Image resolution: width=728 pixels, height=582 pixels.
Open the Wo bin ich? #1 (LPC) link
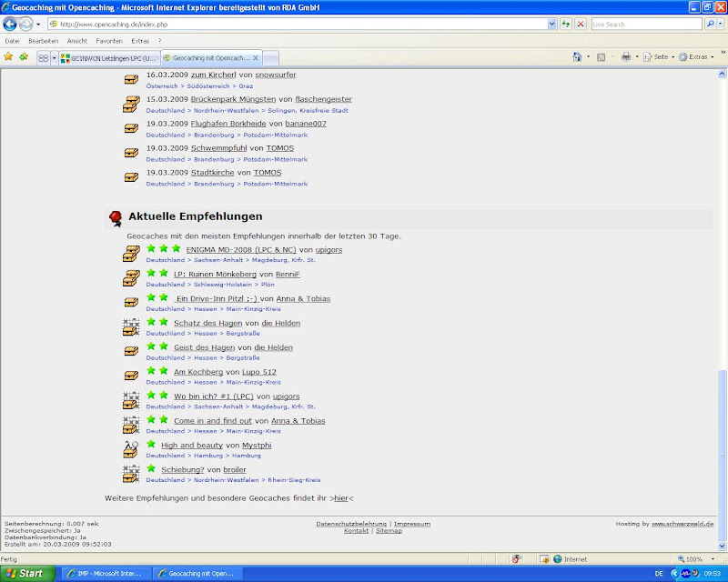coord(214,396)
